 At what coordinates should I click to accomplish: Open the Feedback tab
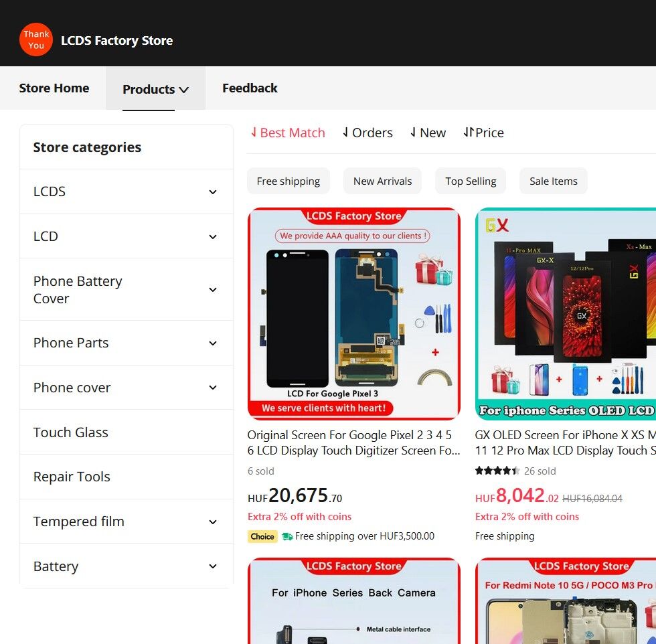point(250,88)
